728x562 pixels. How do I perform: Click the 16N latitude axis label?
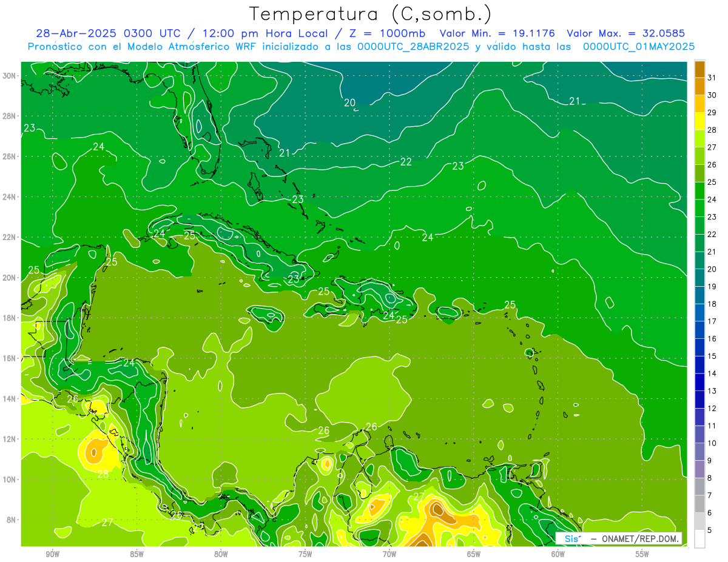coord(10,358)
